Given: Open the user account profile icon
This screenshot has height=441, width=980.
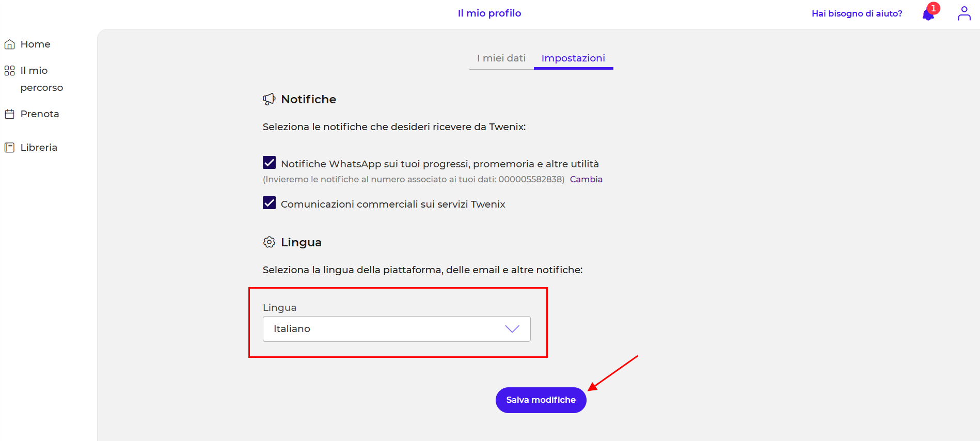Looking at the screenshot, I should coord(964,13).
